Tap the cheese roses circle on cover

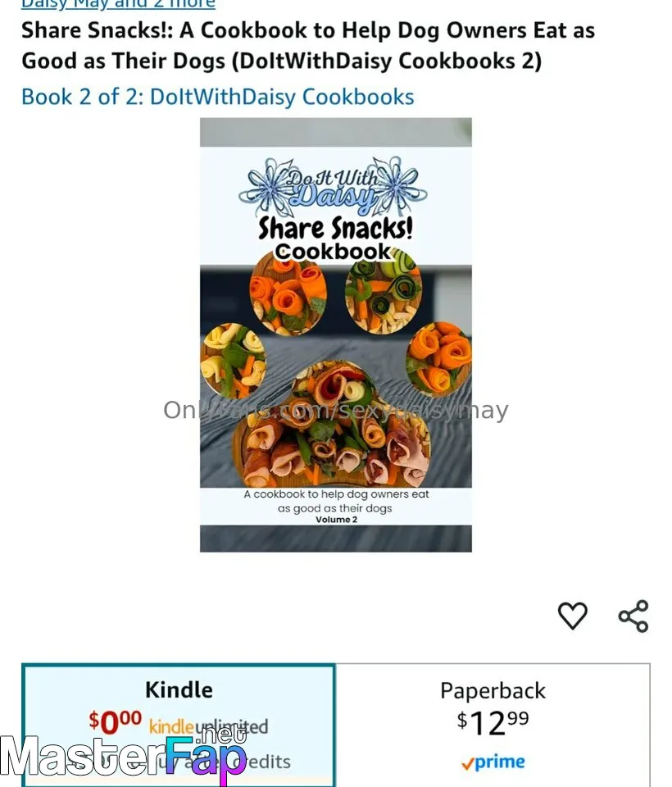point(233,361)
